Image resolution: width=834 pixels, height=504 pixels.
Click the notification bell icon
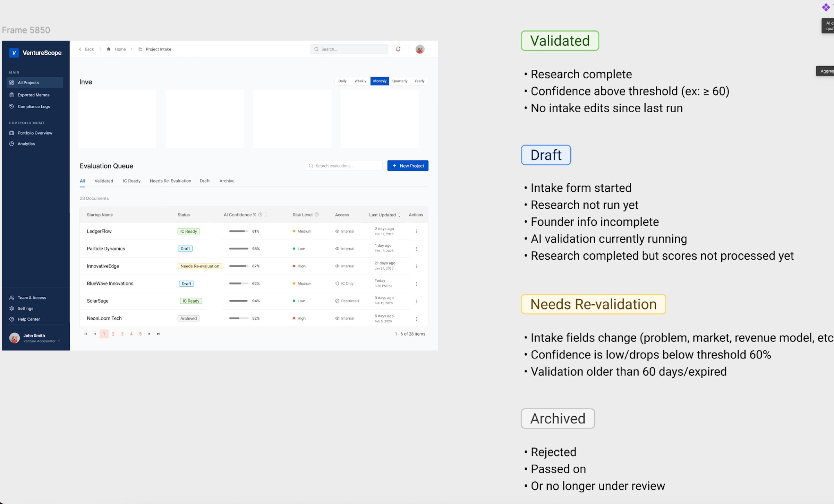[x=398, y=49]
